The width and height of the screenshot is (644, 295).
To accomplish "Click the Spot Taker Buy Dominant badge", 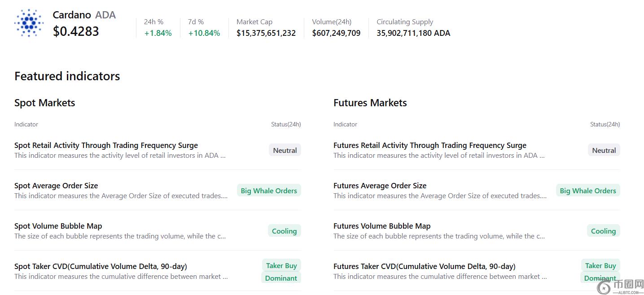I will tap(281, 272).
